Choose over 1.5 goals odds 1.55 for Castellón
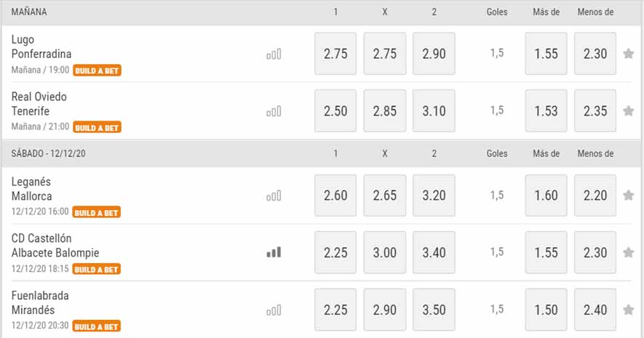 pos(546,252)
